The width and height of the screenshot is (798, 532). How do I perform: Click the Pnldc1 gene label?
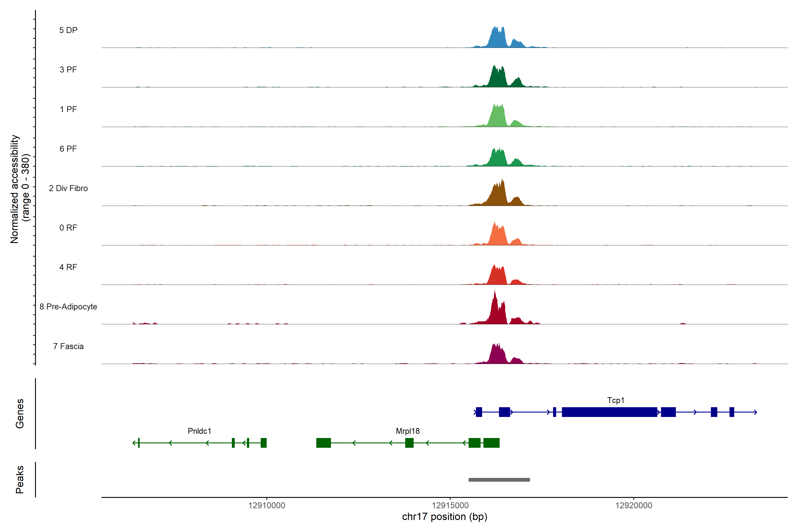click(x=199, y=431)
